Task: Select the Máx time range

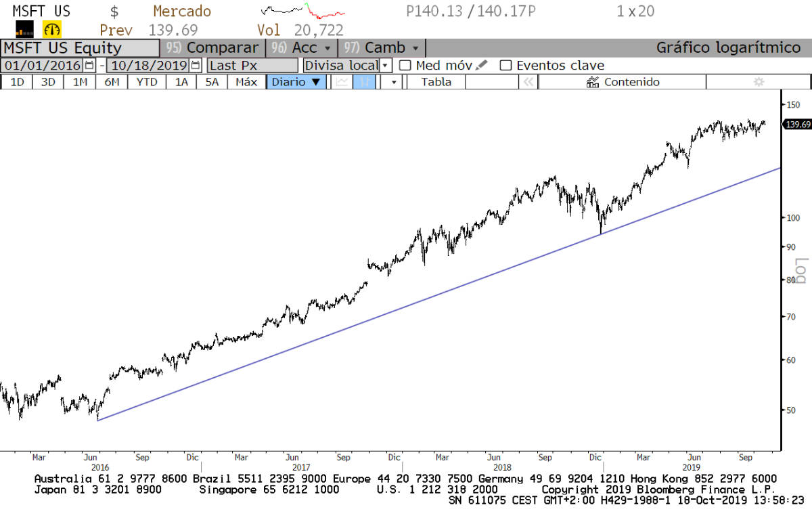Action: (246, 82)
